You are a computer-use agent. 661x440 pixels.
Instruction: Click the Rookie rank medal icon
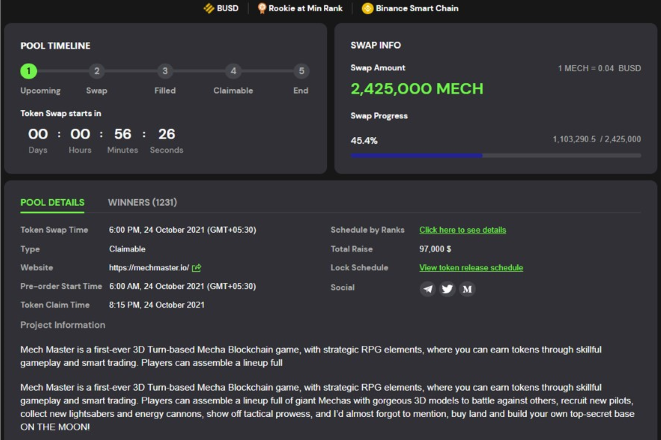(x=262, y=8)
